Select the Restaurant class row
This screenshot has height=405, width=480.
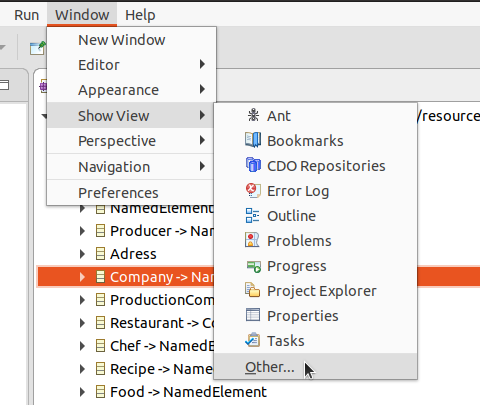[x=162, y=323]
